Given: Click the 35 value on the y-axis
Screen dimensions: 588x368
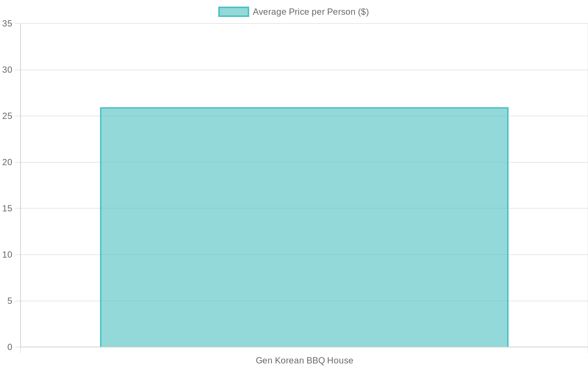Looking at the screenshot, I should tap(7, 24).
